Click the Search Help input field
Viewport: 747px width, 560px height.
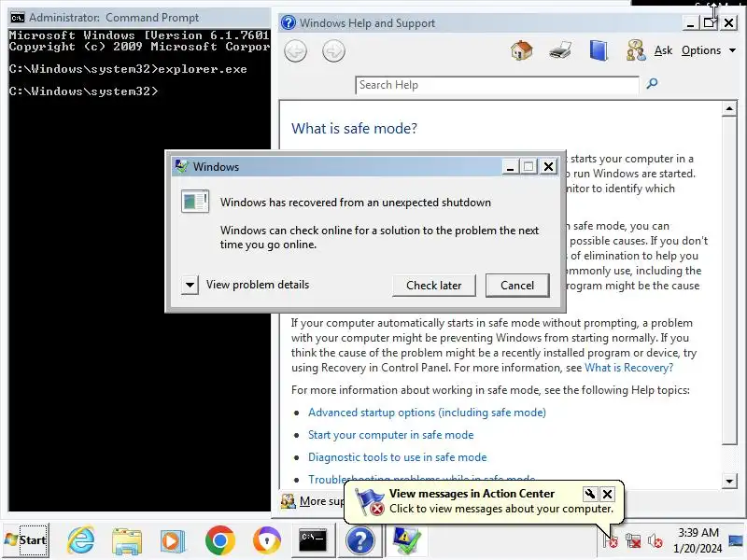[497, 85]
